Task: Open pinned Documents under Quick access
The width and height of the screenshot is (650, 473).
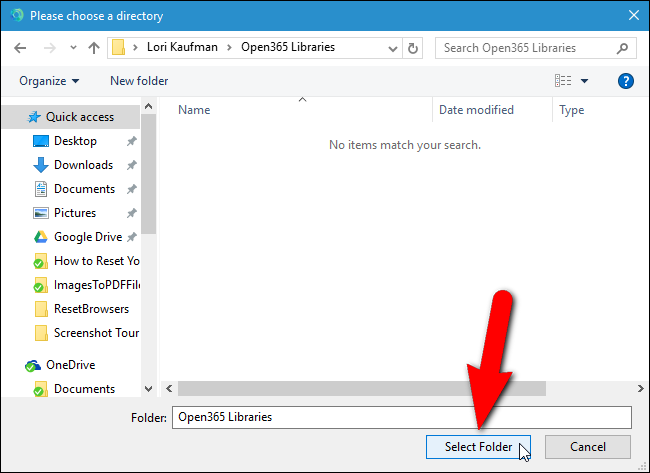Action: [84, 189]
